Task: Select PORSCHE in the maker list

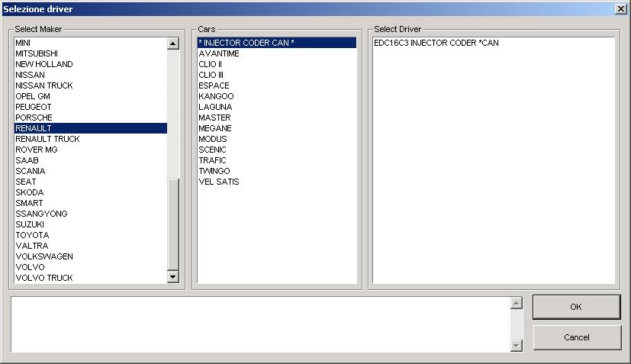Action: (91, 118)
